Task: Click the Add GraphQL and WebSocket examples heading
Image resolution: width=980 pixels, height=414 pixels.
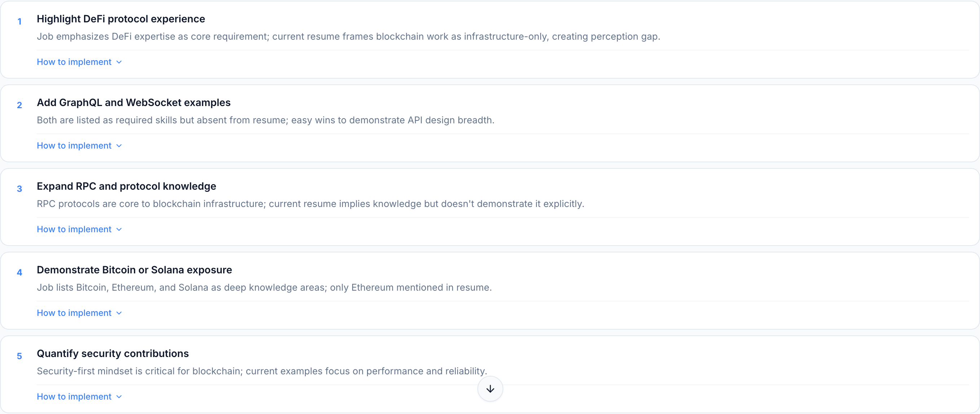Action: click(133, 102)
